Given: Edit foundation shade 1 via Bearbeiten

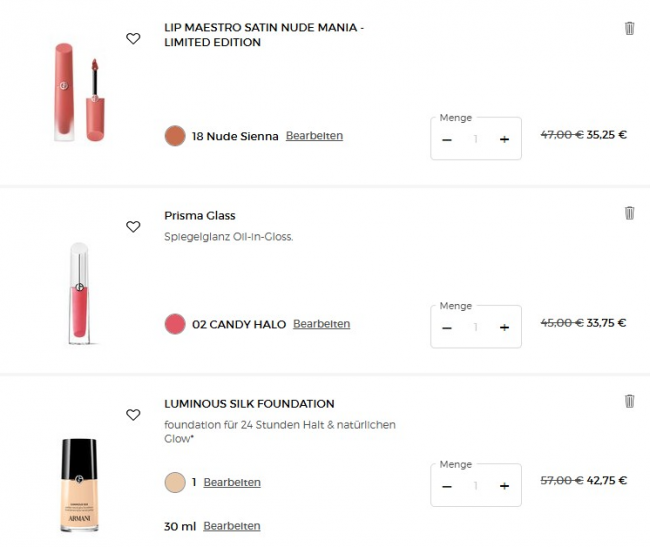Looking at the screenshot, I should (x=232, y=482).
